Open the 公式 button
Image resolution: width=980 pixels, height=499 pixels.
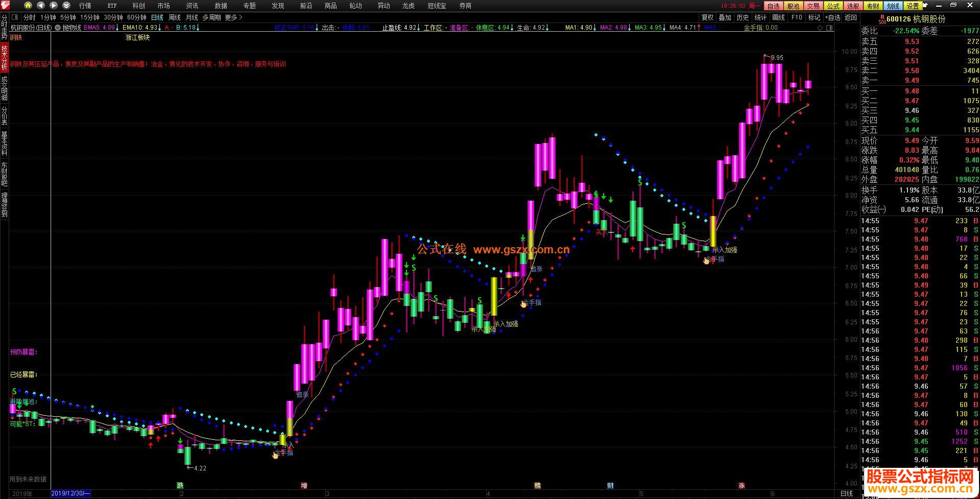pos(833,6)
